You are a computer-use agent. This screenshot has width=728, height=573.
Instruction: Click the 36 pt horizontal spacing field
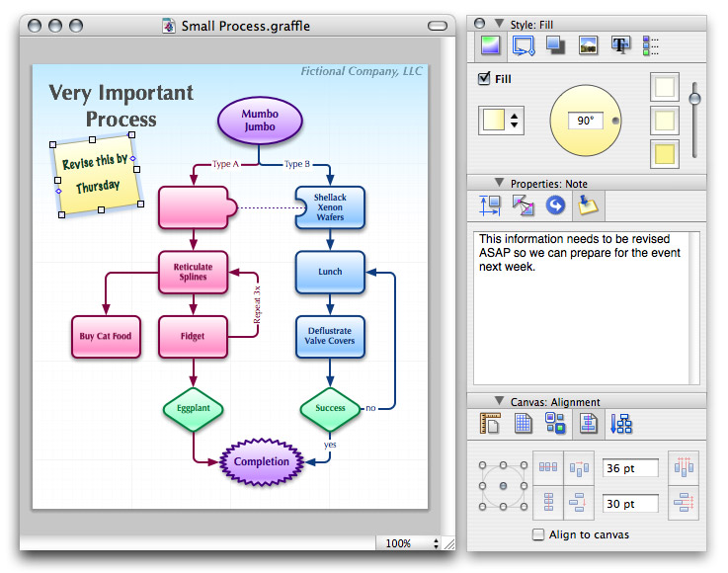coord(630,468)
